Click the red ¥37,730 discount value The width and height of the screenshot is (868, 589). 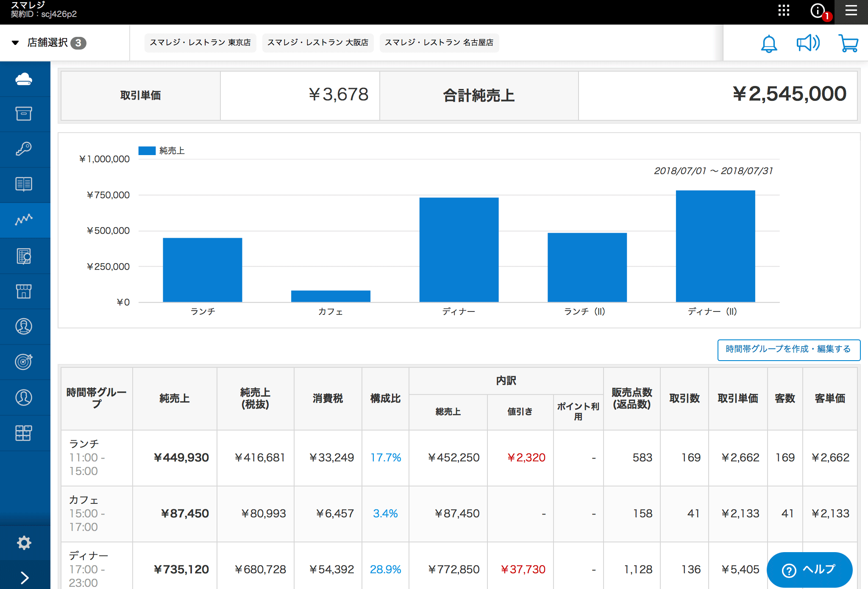(x=523, y=570)
